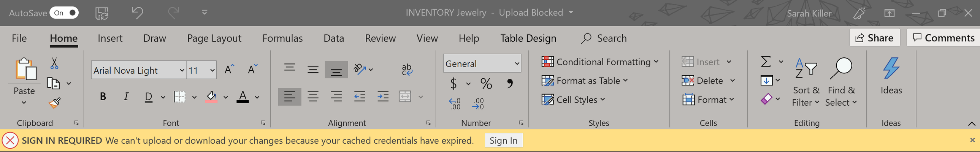This screenshot has width=980, height=152.
Task: Open the Page Layout tab
Action: coord(214,38)
